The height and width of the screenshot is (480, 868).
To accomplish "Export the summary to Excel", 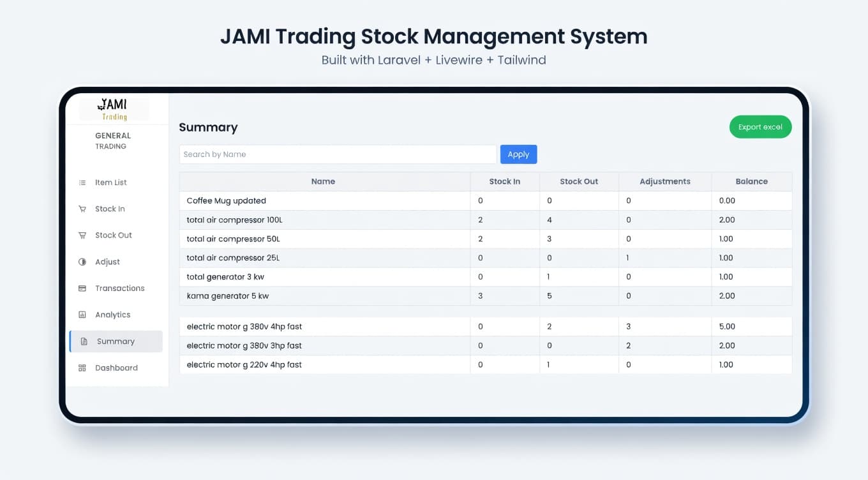I will point(760,126).
